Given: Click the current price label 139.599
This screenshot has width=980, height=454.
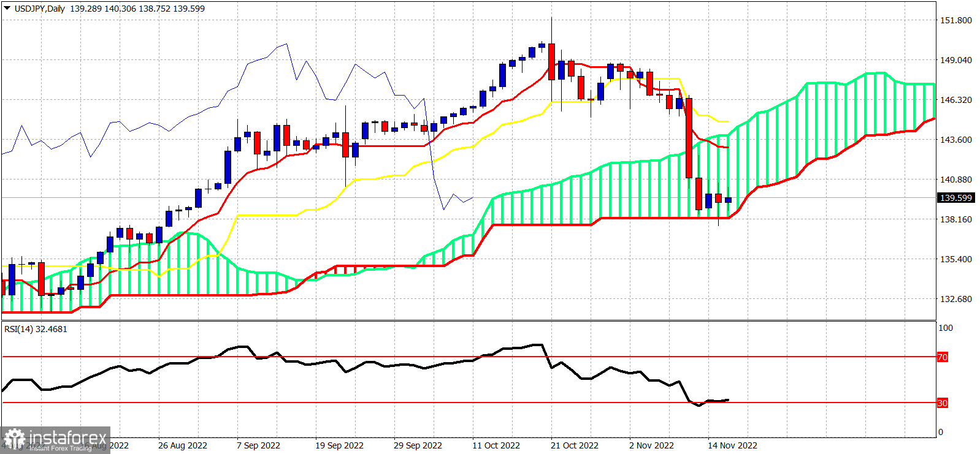Looking at the screenshot, I should (x=956, y=198).
